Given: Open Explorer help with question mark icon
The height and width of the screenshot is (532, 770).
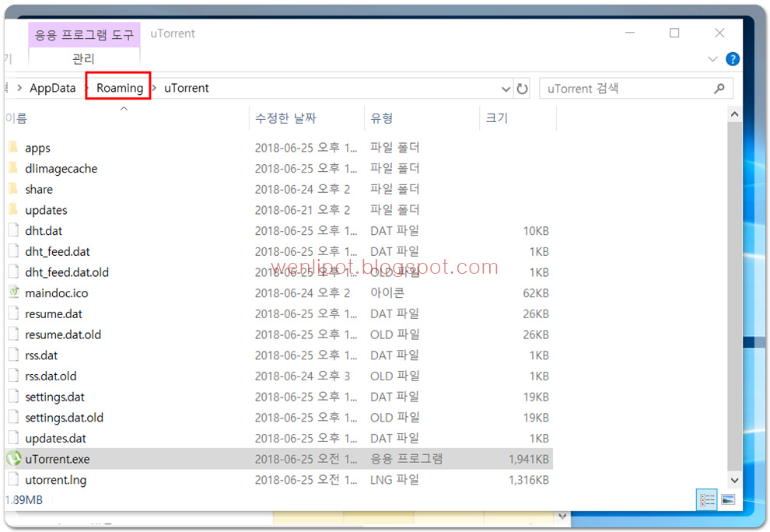Looking at the screenshot, I should [x=732, y=59].
